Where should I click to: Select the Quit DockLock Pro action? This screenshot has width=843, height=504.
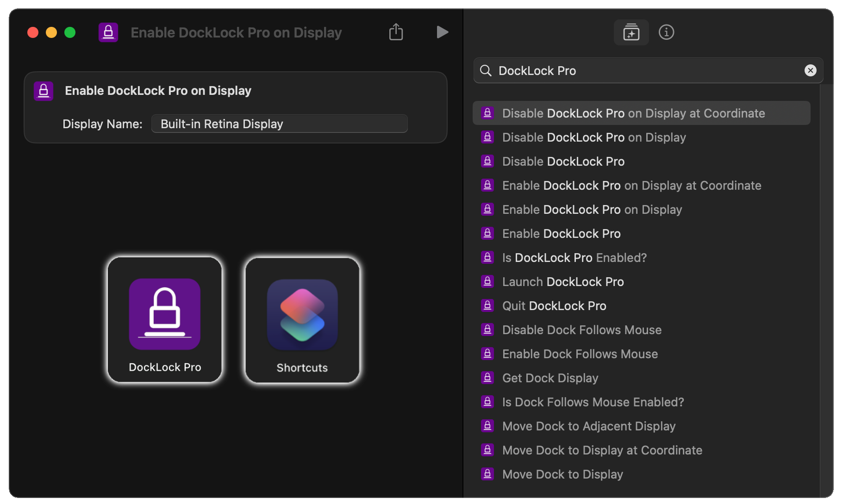(x=641, y=305)
